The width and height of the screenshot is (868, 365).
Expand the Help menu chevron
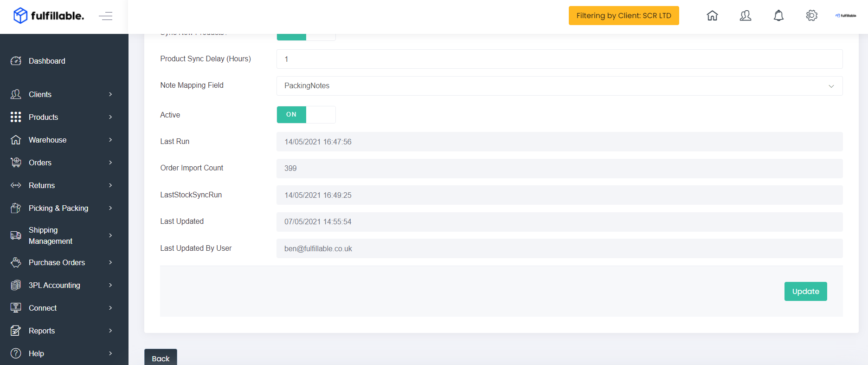coord(110,353)
